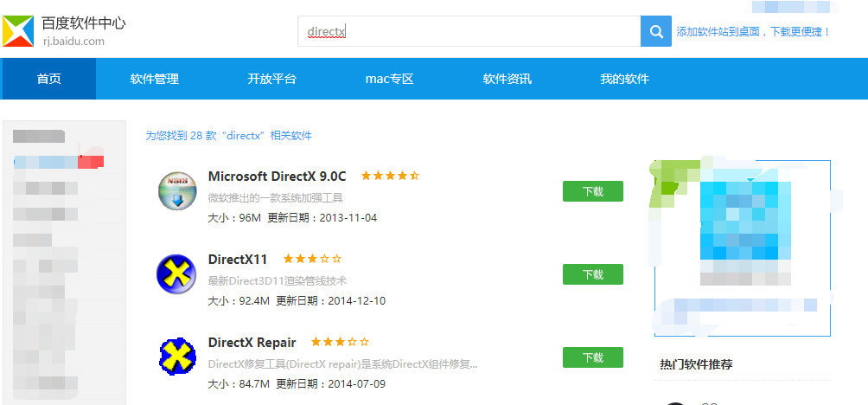
Task: Open the DirectX11 title link
Action: point(238,259)
